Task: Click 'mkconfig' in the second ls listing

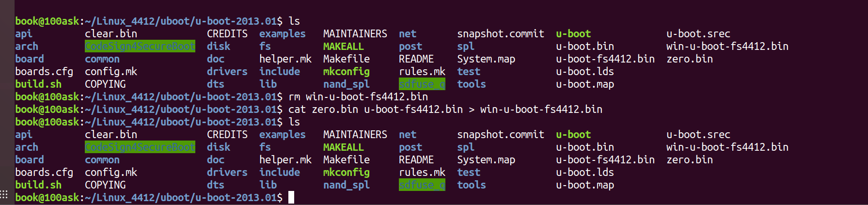Action: click(347, 172)
